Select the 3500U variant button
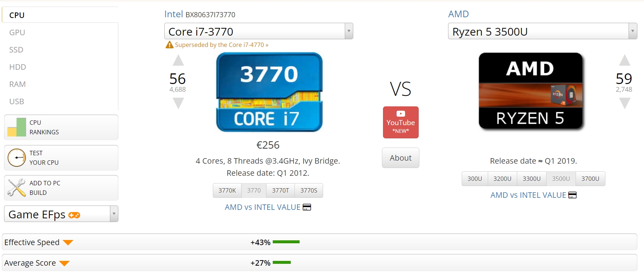The width and height of the screenshot is (644, 273). coord(561,179)
